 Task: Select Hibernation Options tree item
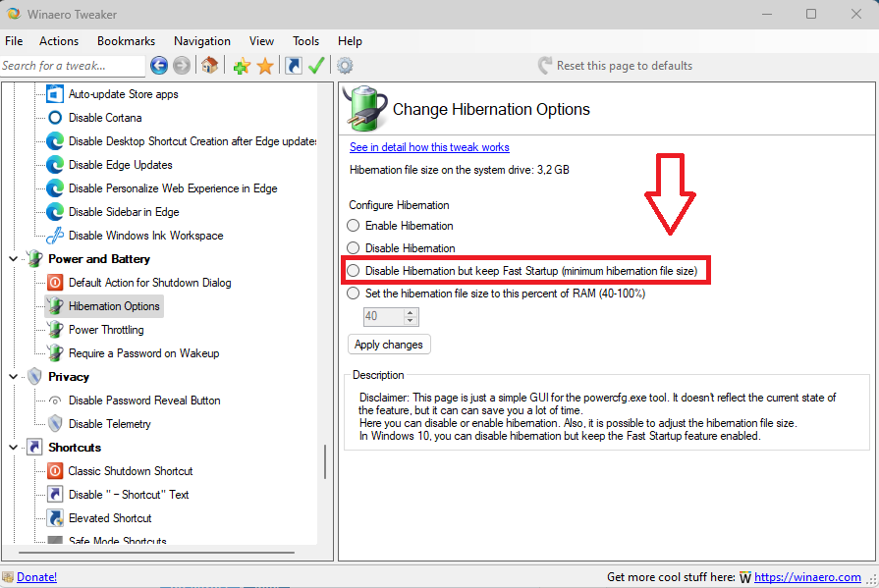(114, 306)
